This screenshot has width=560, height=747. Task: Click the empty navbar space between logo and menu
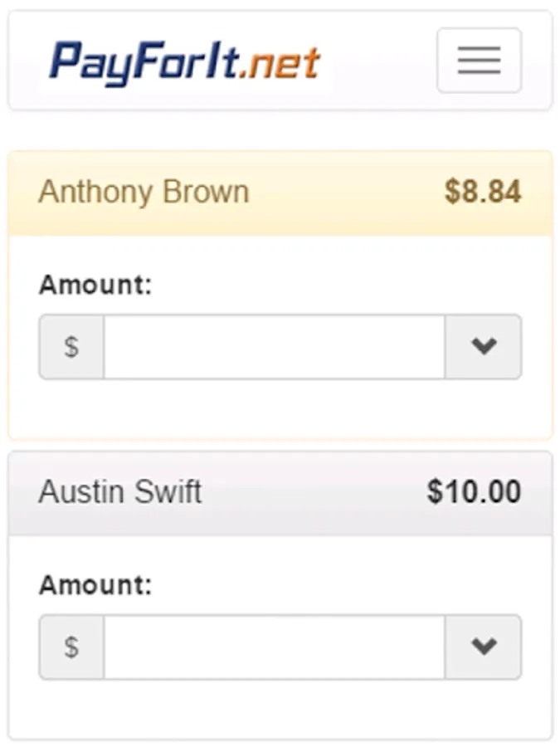coord(377,61)
